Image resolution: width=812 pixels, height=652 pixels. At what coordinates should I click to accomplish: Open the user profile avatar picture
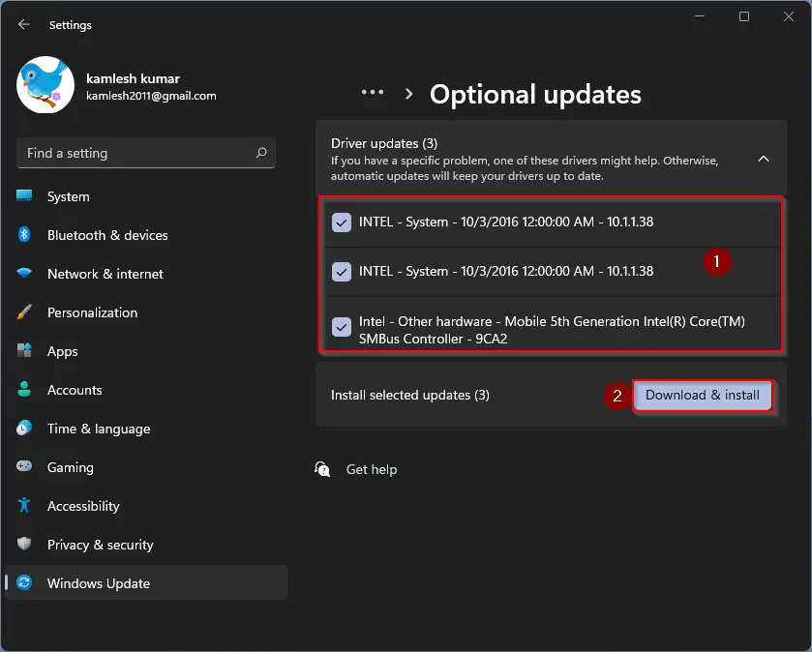click(x=45, y=84)
